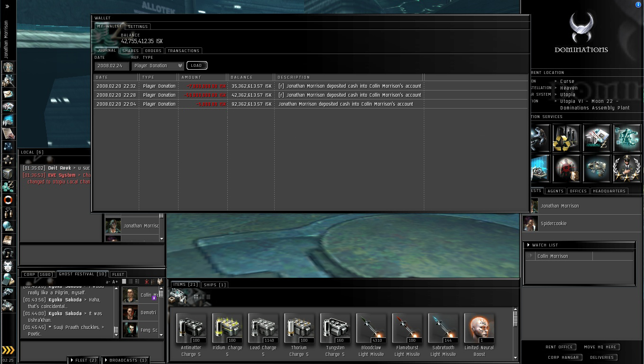Click the Rent Office button
Screen dimensions: 644x364
559,347
